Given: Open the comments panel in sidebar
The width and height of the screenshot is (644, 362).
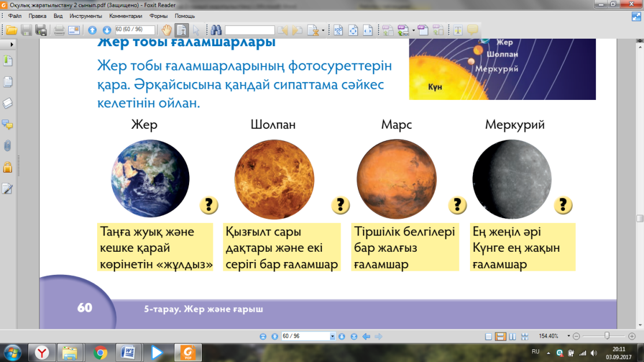Looking at the screenshot, I should (8, 124).
